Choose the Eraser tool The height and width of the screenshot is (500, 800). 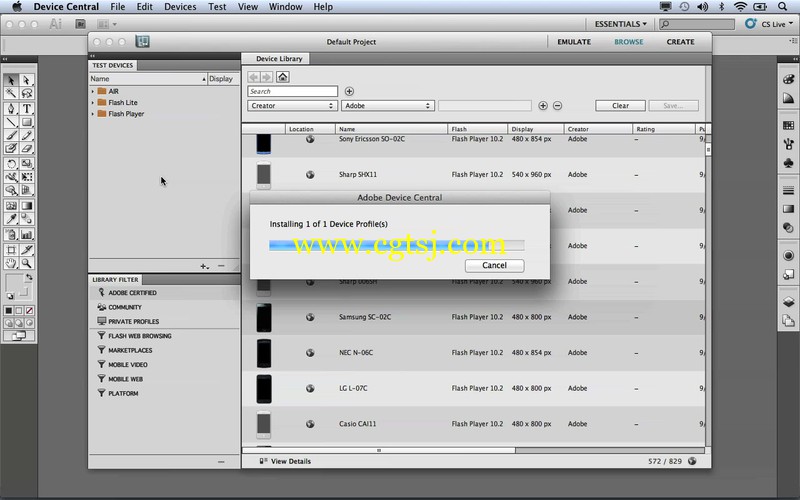click(27, 148)
